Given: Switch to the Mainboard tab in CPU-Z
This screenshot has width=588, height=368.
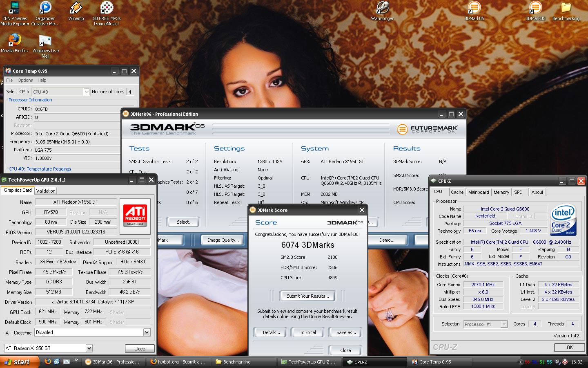Looking at the screenshot, I should pyautogui.click(x=479, y=192).
